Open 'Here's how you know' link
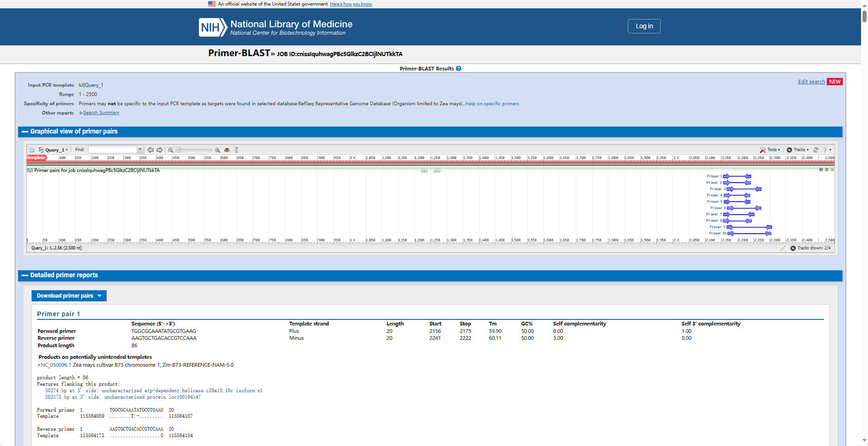The height and width of the screenshot is (446, 868). (351, 4)
